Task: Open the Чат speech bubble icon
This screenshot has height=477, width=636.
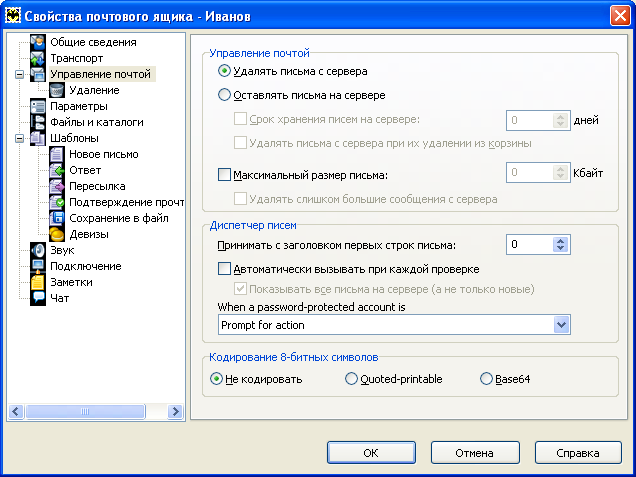Action: 38,298
